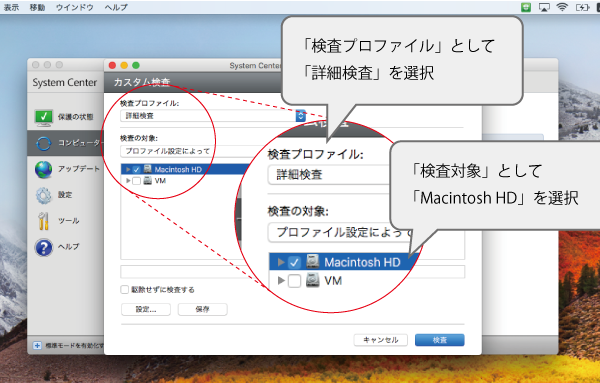The height and width of the screenshot is (383, 600).
Task: Click the green shield icon in menu bar
Action: click(526, 7)
